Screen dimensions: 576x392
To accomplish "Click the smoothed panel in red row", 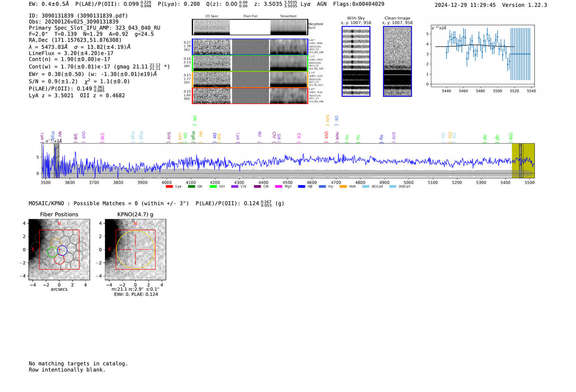I will [288, 96].
